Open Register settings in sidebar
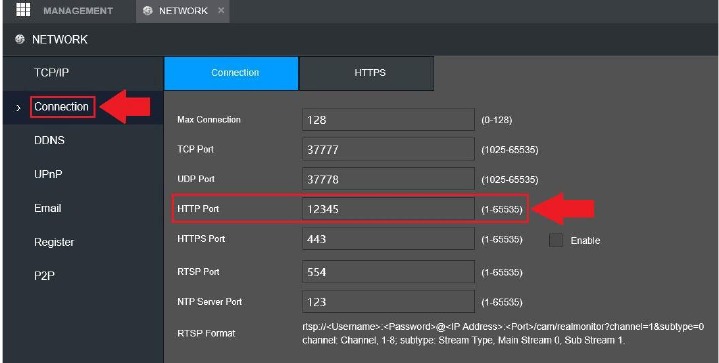Viewport: 719px width, 363px height. point(54,242)
